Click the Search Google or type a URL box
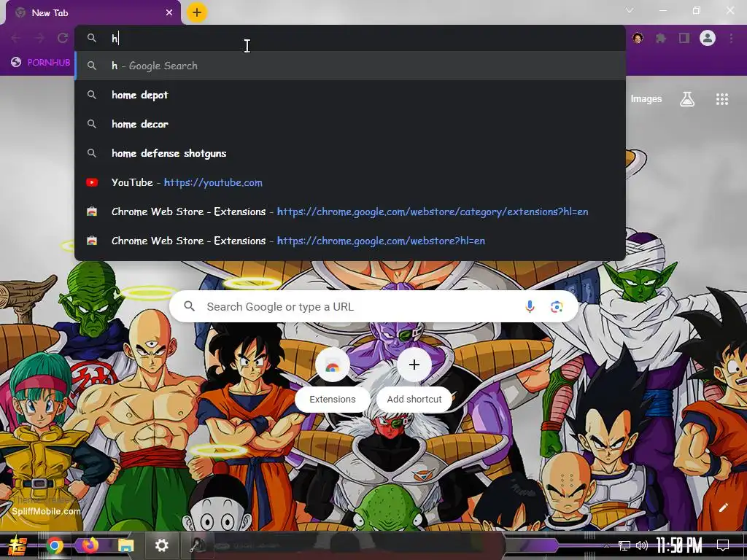Screen dimensions: 747x560 point(374,307)
